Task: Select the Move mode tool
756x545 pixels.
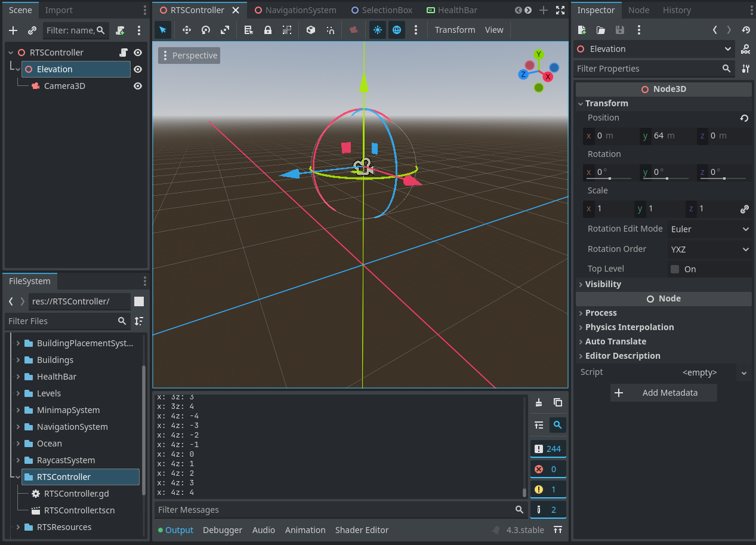Action: click(186, 29)
